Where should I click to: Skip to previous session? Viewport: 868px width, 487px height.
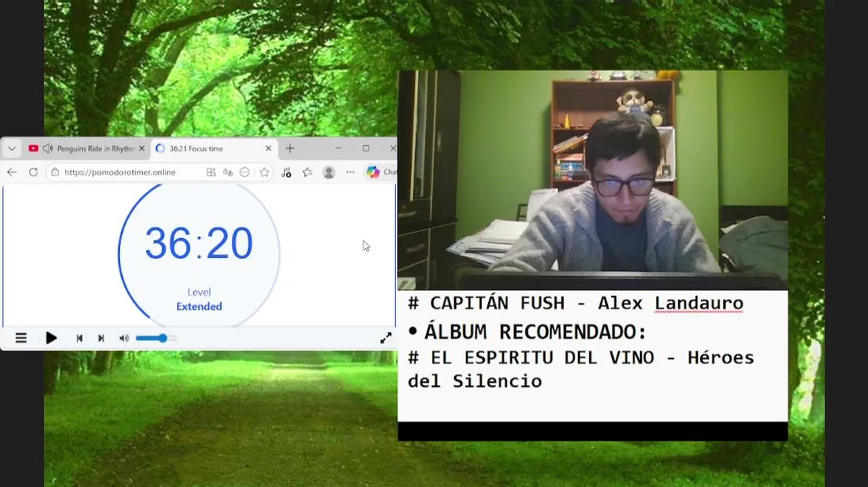coord(79,338)
